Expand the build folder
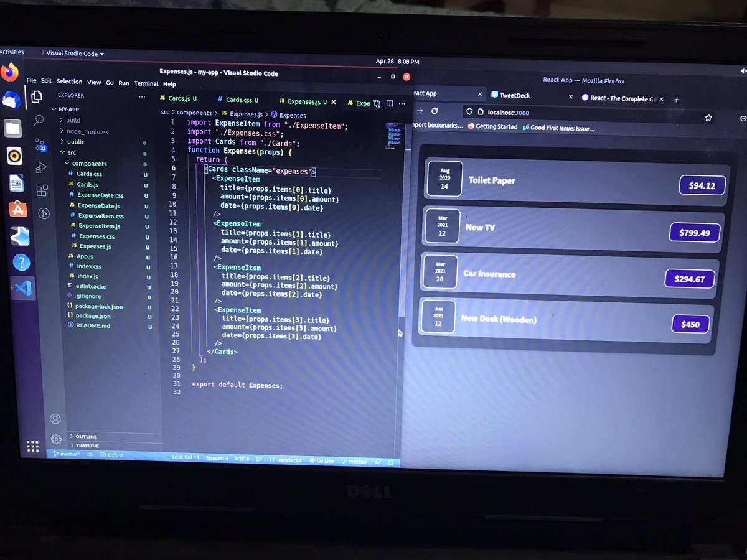 pos(70,120)
